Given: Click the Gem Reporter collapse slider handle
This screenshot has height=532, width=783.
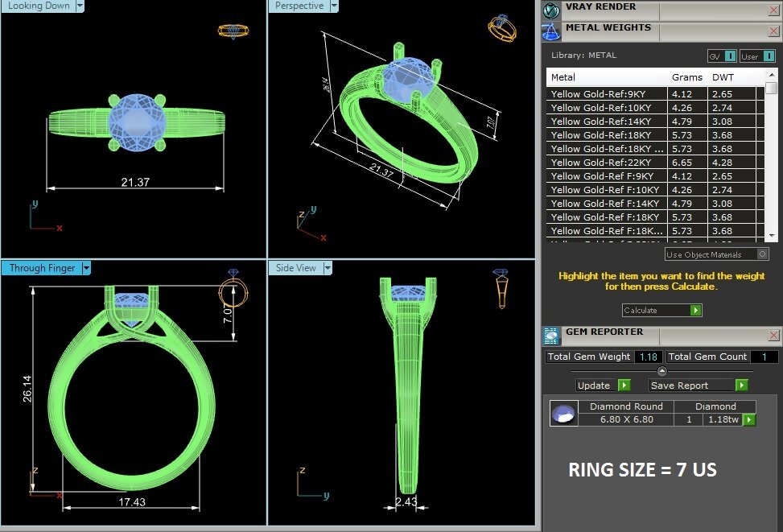Looking at the screenshot, I should point(661,371).
